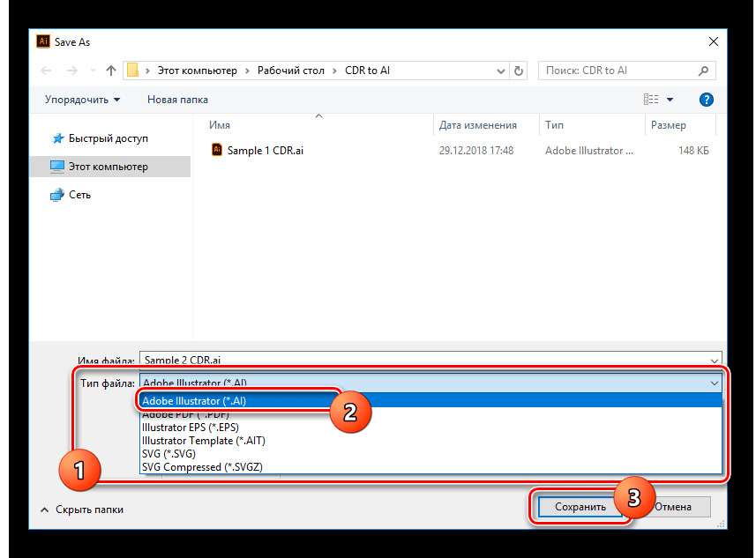Choose Adobe PDF (*.PDF) file type

430,414
